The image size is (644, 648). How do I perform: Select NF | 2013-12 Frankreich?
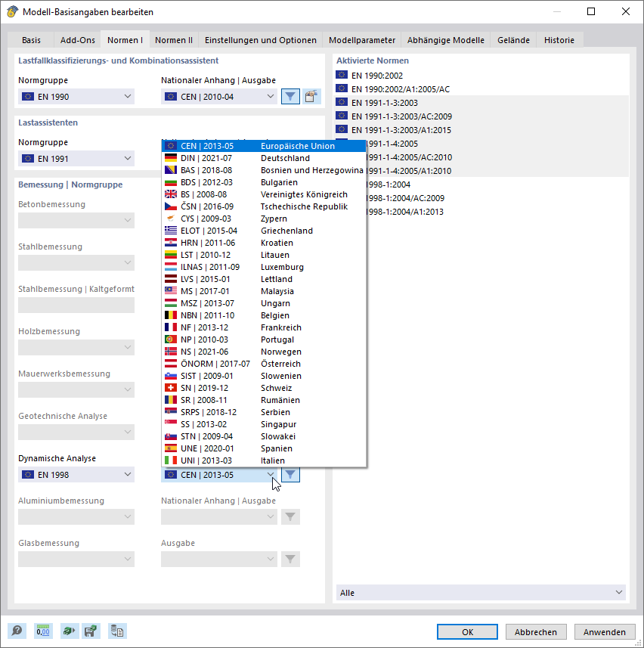point(264,327)
